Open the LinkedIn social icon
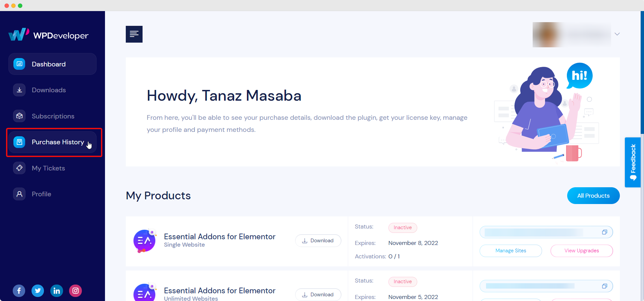The image size is (644, 301). click(x=57, y=291)
